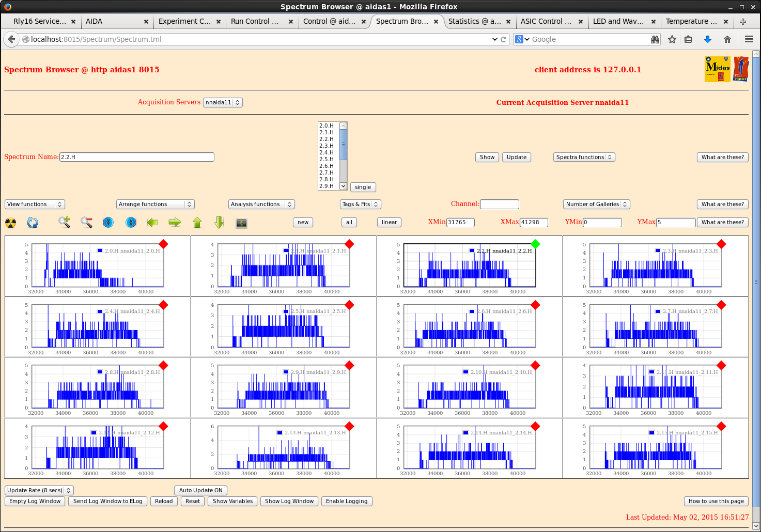
Task: Click the Show Log Window button
Action: [289, 501]
